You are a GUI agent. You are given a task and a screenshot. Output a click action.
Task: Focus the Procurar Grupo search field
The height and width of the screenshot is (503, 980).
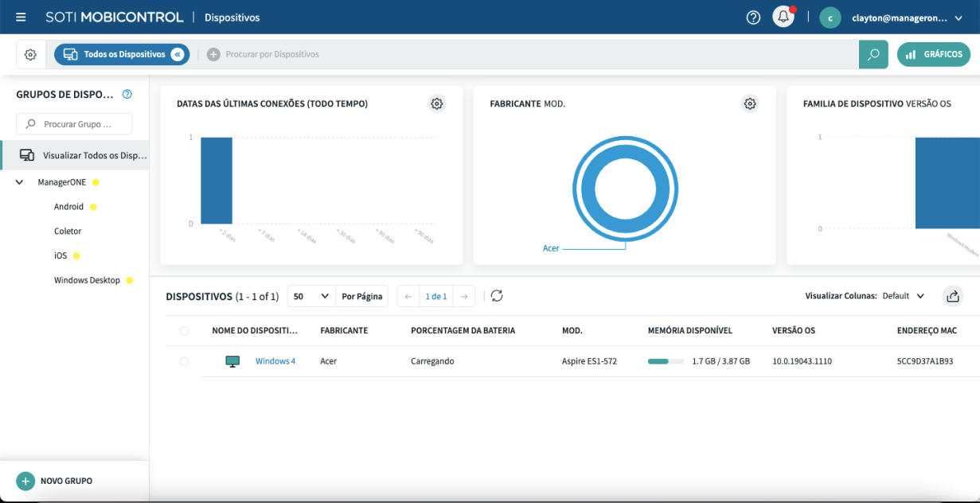click(x=74, y=124)
